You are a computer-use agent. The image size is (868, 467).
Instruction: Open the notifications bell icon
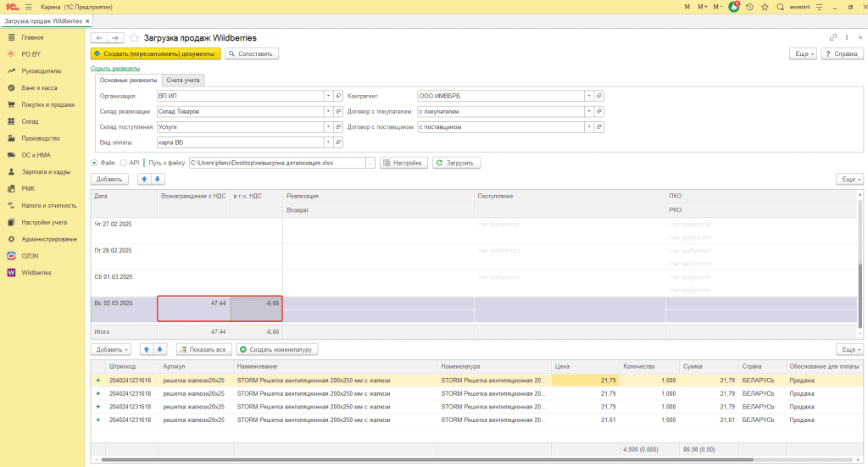(733, 7)
